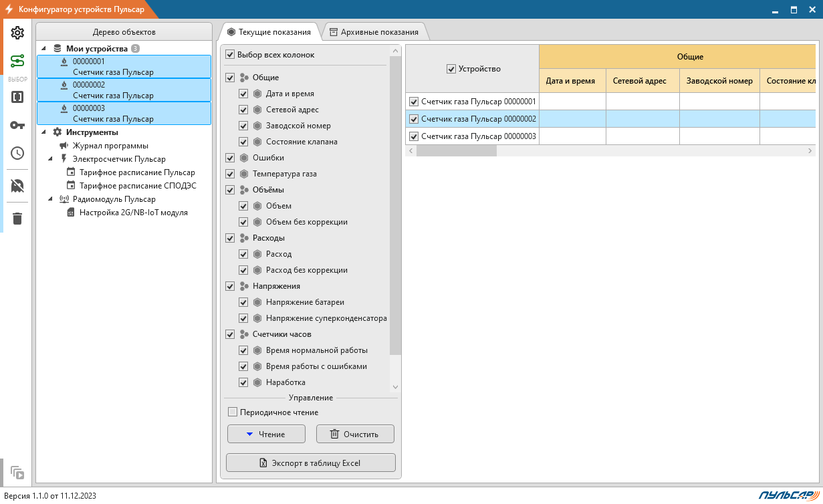Select device 00000002 in the object tree
This screenshot has width=823, height=504.
tap(124, 90)
